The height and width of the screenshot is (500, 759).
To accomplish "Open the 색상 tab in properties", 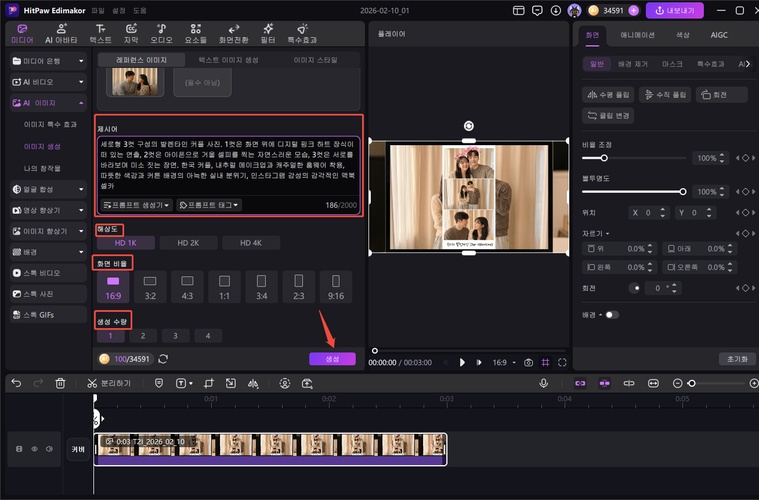I will click(683, 35).
